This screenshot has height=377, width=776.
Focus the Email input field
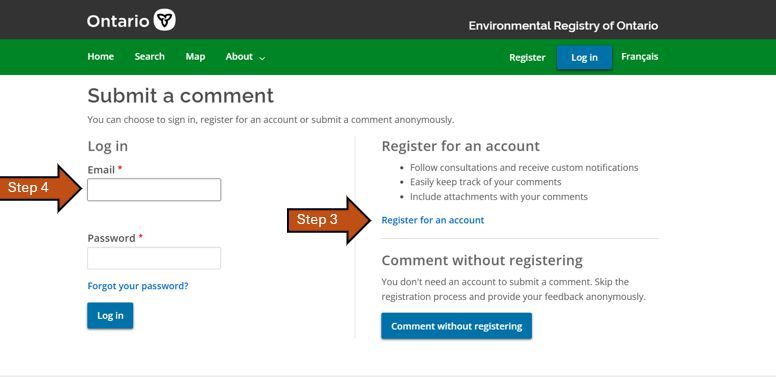point(154,189)
